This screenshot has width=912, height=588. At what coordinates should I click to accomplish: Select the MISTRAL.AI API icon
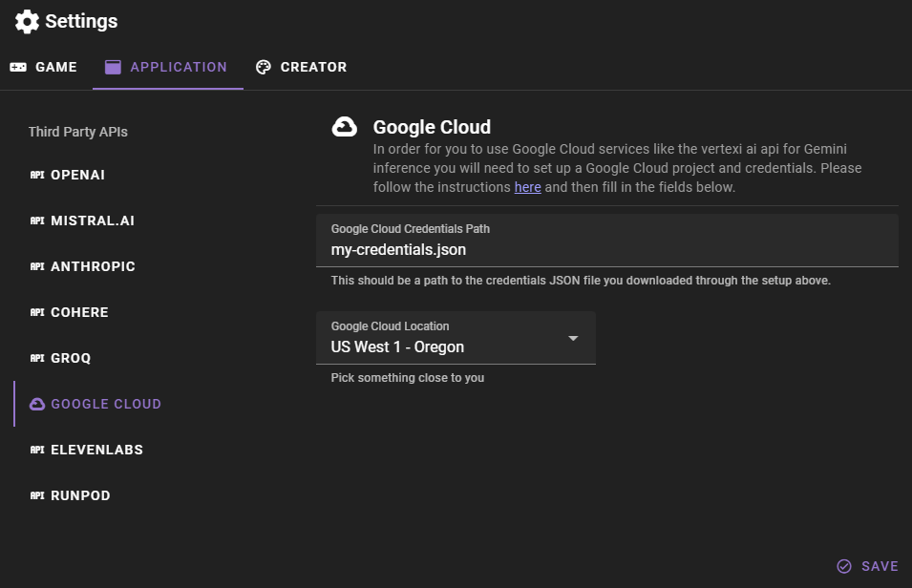point(37,220)
